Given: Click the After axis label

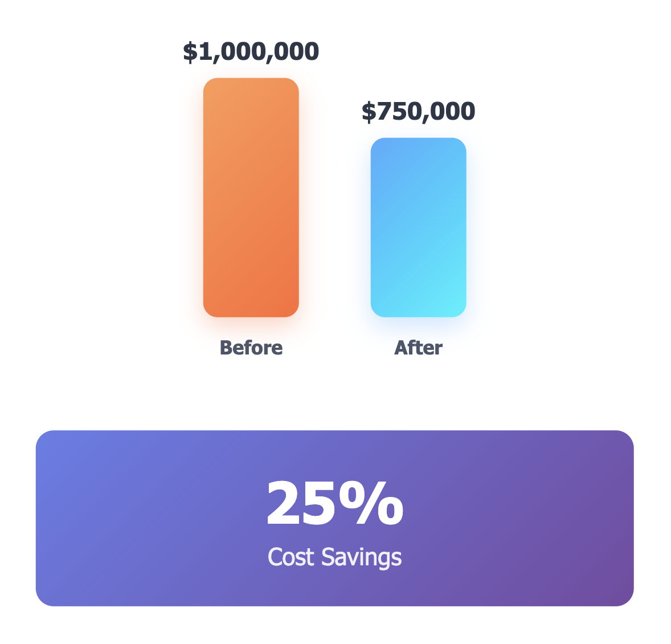Looking at the screenshot, I should (418, 348).
